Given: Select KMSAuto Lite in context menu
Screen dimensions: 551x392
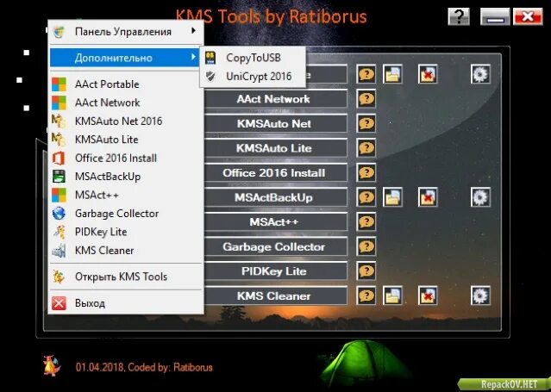Looking at the screenshot, I should (126, 140).
